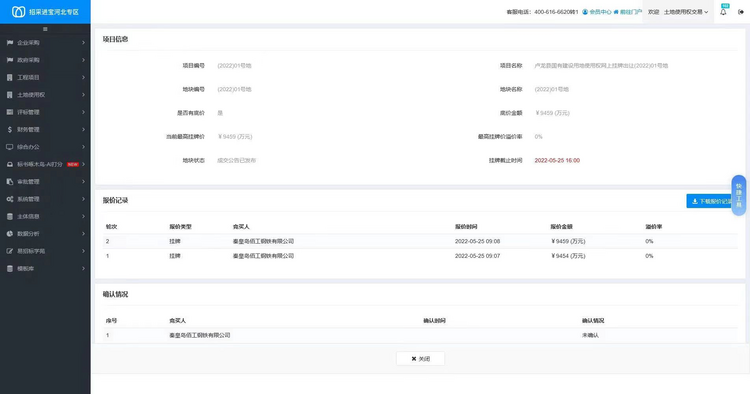Select the dollar-sign 财务管理 icon
The height and width of the screenshot is (394, 750).
10,130
